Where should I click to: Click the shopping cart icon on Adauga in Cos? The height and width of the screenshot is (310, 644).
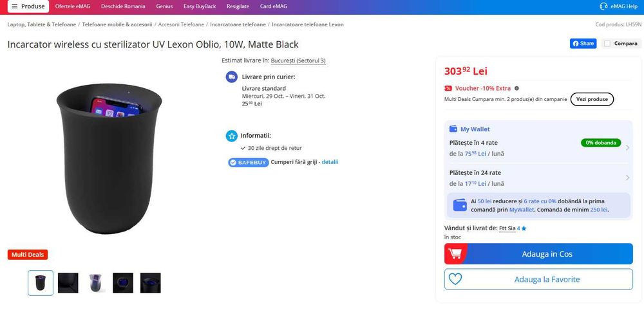pos(455,254)
